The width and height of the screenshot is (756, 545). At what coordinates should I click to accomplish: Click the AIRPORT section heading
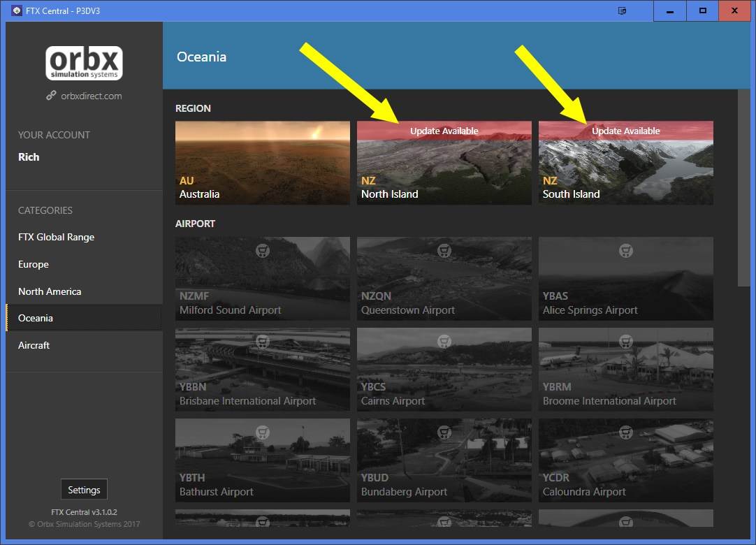click(195, 224)
